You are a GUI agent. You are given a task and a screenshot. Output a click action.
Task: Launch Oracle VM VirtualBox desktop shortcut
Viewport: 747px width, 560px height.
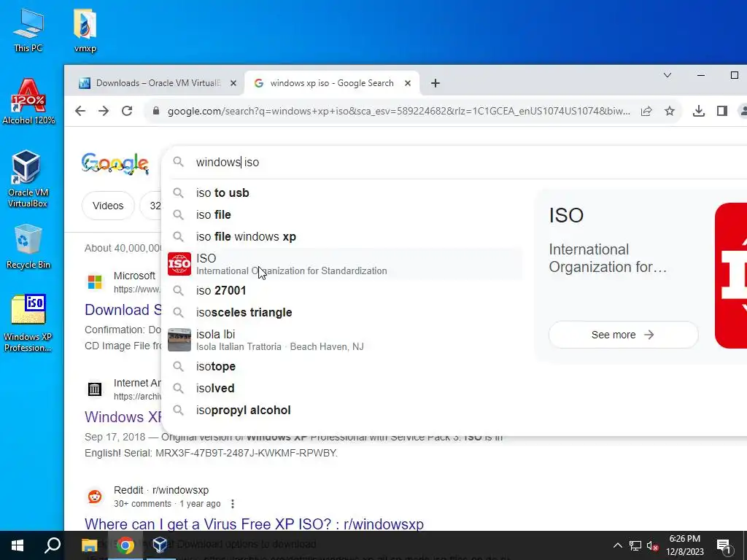[x=28, y=179]
